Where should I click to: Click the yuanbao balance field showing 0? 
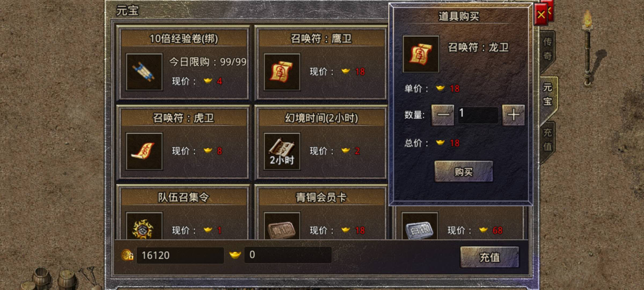[x=288, y=255]
